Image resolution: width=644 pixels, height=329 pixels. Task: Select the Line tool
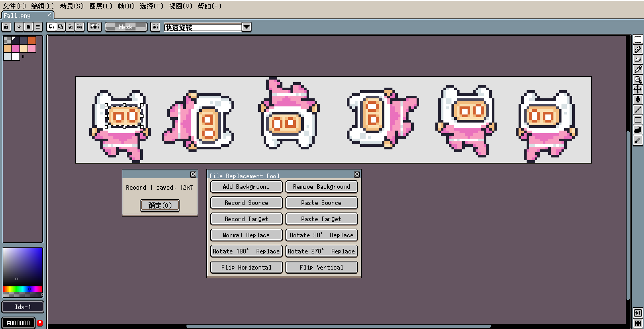click(x=638, y=109)
